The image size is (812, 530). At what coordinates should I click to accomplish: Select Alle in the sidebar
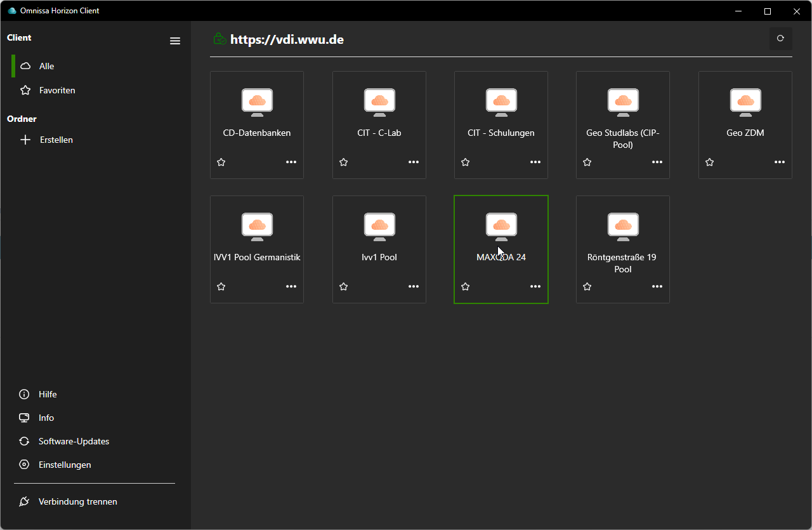46,66
